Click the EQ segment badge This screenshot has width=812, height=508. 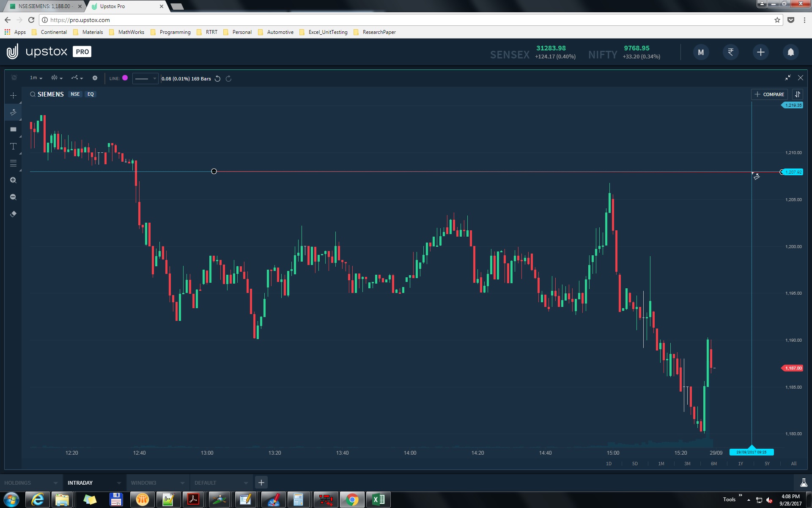tap(91, 94)
